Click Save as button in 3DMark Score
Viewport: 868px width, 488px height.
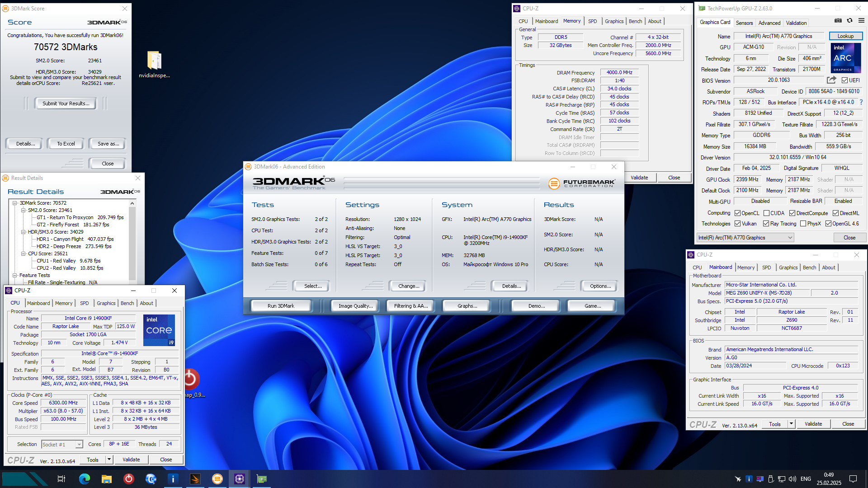coord(108,144)
